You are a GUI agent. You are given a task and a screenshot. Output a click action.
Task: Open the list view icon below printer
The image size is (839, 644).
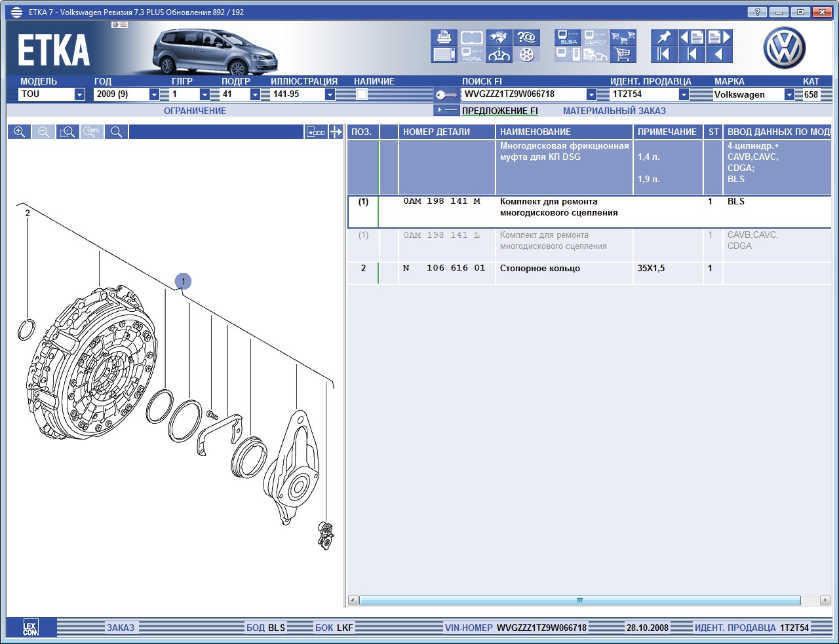(x=444, y=54)
